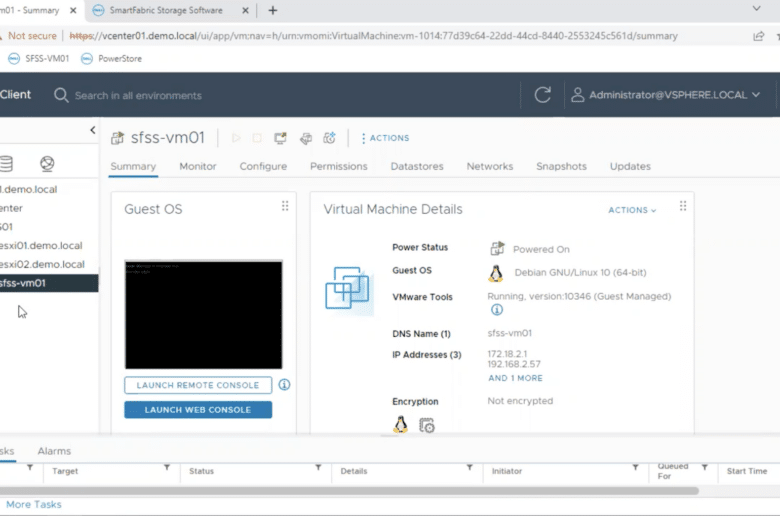Select esxi01.demo.local in inventory tree
Viewport: 780px width, 516px height.
click(x=41, y=245)
